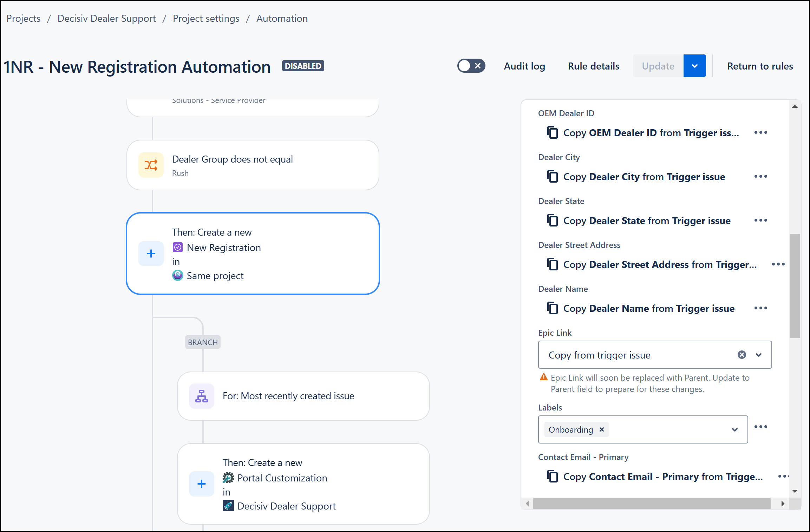
Task: Open Automation breadcrumb
Action: pos(282,18)
